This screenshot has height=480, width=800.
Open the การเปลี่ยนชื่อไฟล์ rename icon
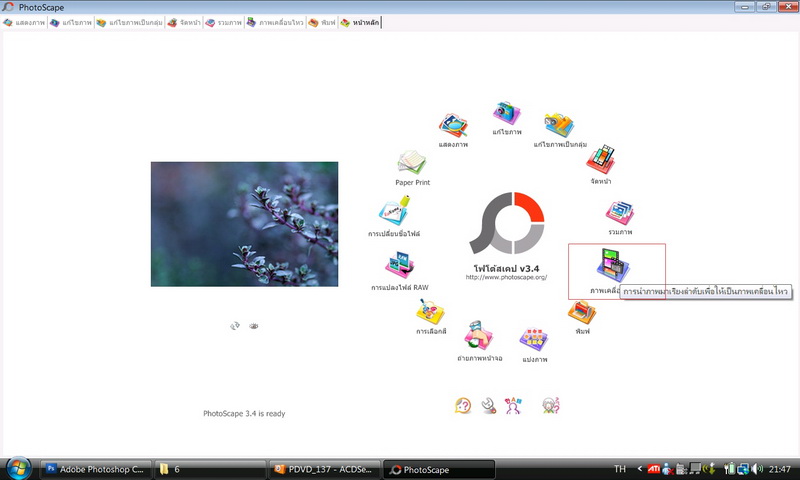[394, 211]
